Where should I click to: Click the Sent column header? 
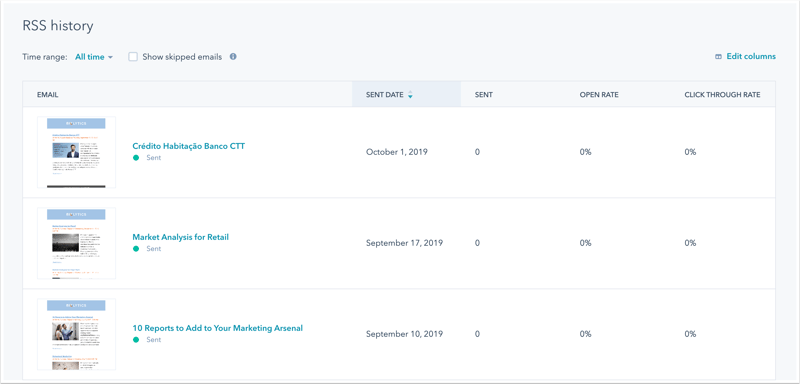point(484,95)
